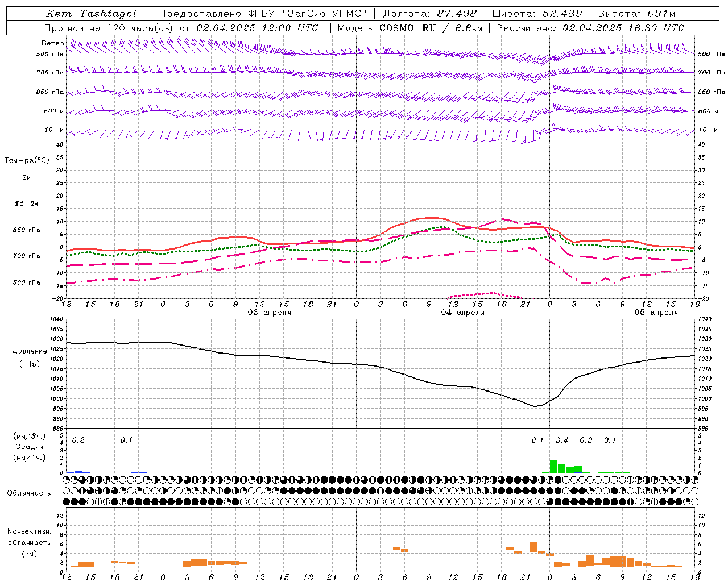The height and width of the screenshot is (582, 728).
Task: Click the 0.2 precipitation total value
Action: pos(78,440)
